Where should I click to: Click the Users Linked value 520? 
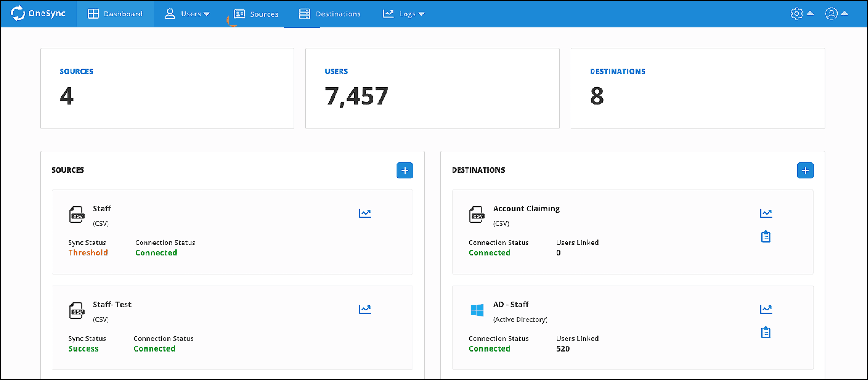[x=563, y=348]
